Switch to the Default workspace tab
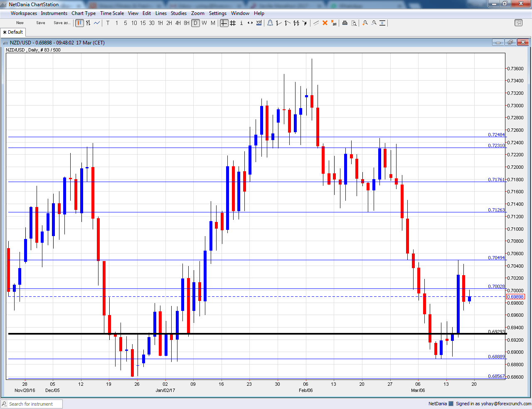This screenshot has height=409, width=532. tap(13, 32)
